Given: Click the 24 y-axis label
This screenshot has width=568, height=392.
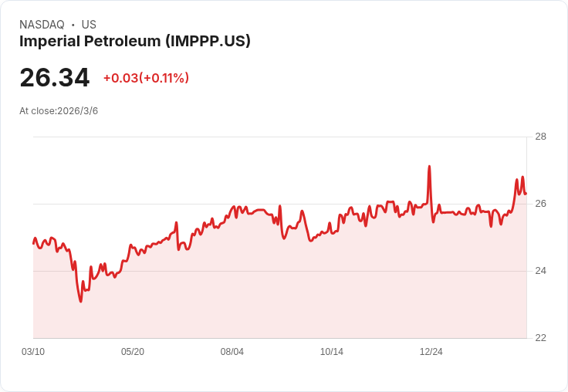Looking at the screenshot, I should point(540,271).
